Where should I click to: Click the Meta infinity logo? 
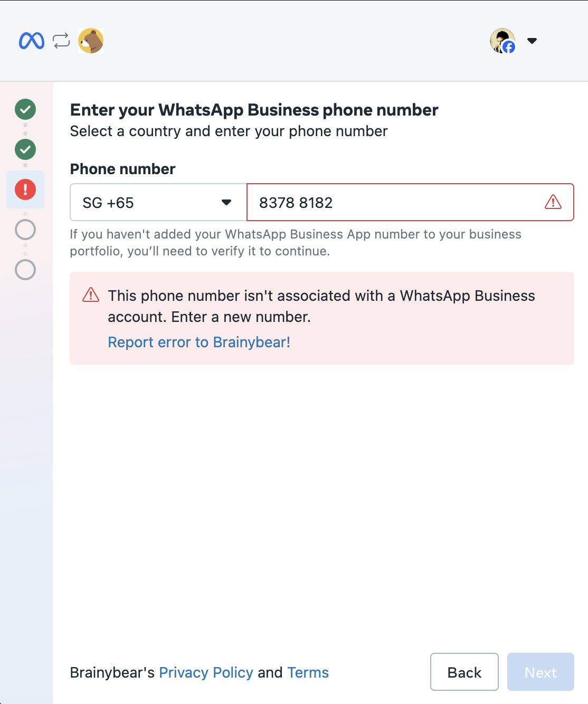tap(32, 41)
